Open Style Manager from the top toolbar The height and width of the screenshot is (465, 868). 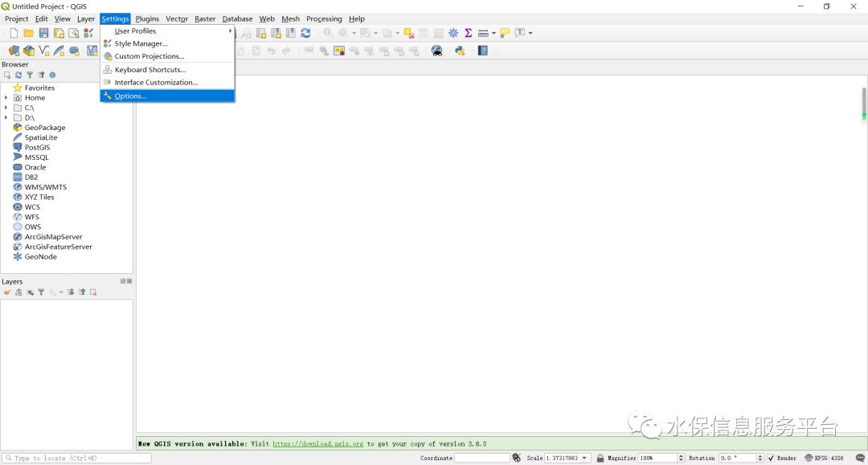click(x=88, y=33)
